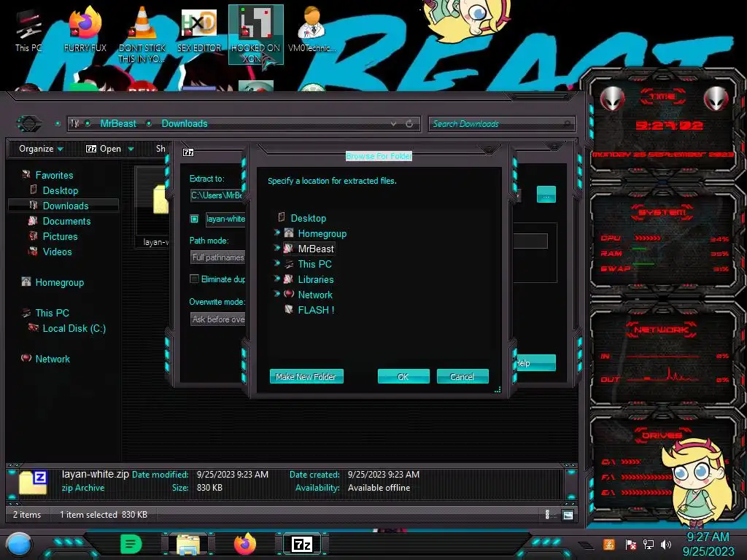This screenshot has height=560, width=747.
Task: Switch to details view button
Action: click(x=547, y=515)
